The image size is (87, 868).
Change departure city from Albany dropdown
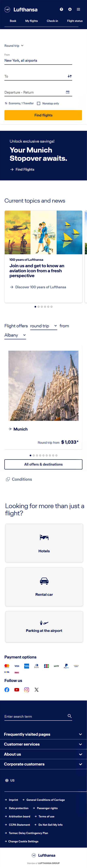pyautogui.click(x=15, y=335)
